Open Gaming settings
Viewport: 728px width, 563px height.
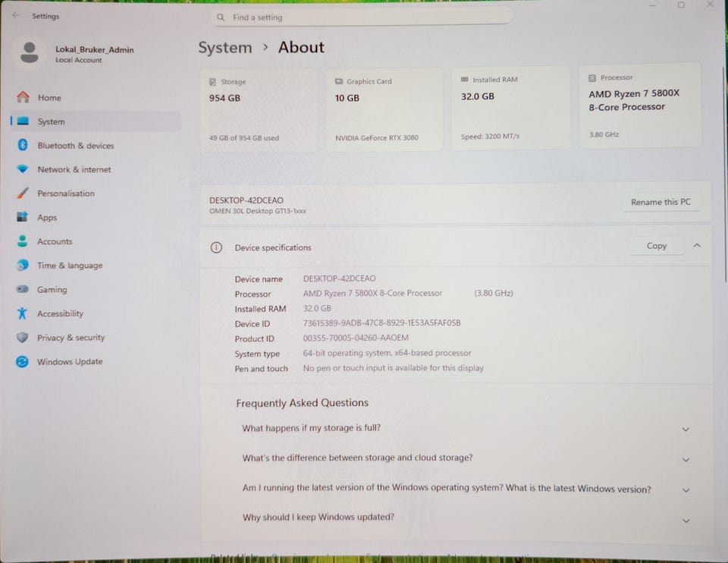coord(96,289)
